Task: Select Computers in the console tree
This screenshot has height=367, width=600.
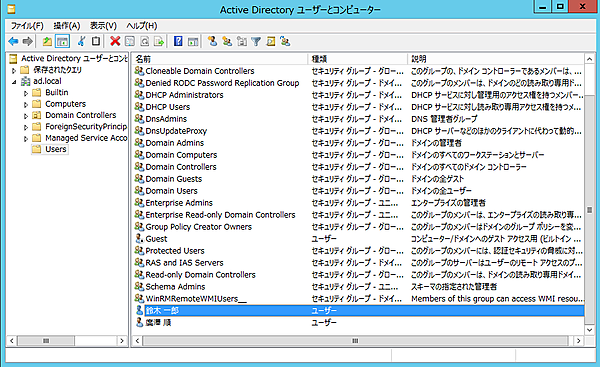Action: coord(65,104)
